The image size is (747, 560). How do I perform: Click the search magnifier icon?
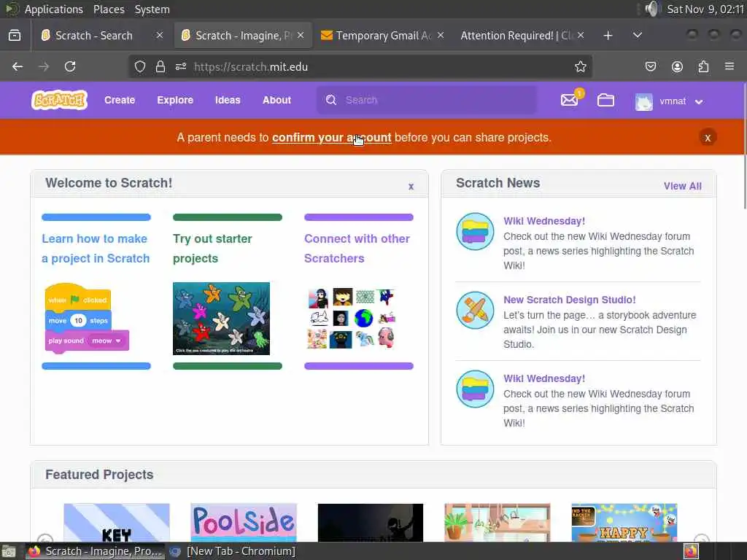click(331, 100)
